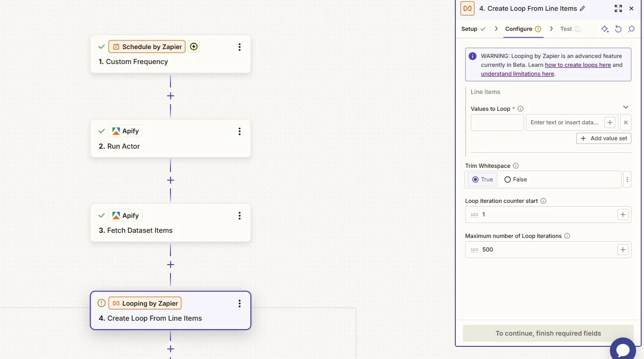
Task: Open the three-dot menu on Looping by Zapier step
Action: pyautogui.click(x=240, y=303)
